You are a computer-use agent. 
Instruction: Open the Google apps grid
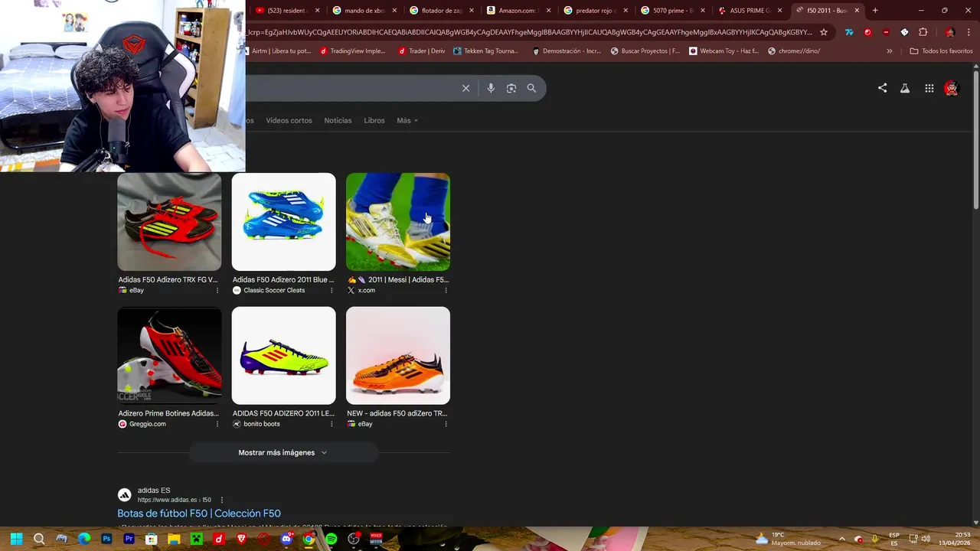coord(929,88)
